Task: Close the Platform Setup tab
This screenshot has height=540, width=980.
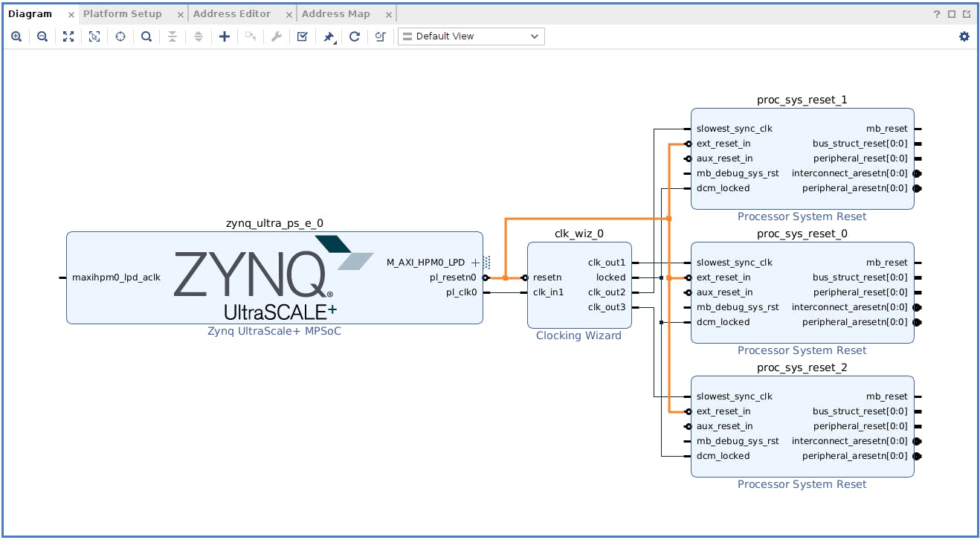Action: (x=181, y=15)
